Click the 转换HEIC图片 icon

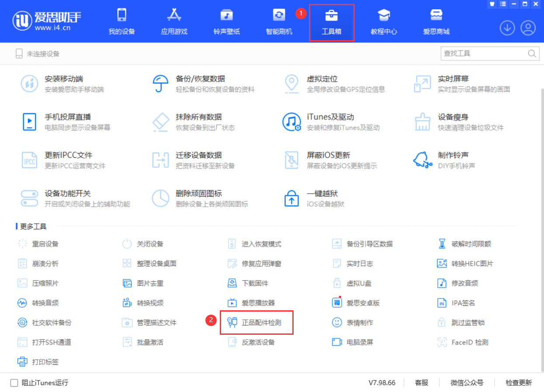[442, 264]
